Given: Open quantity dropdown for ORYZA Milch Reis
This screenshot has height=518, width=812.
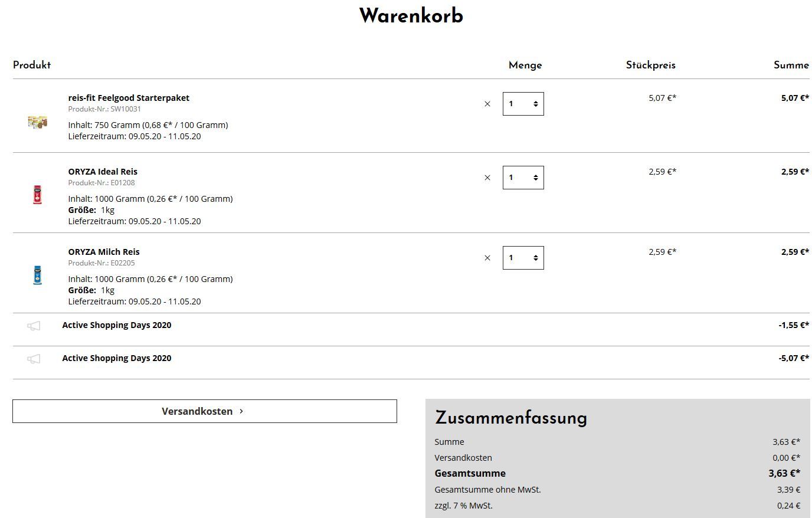Looking at the screenshot, I should click(x=523, y=258).
